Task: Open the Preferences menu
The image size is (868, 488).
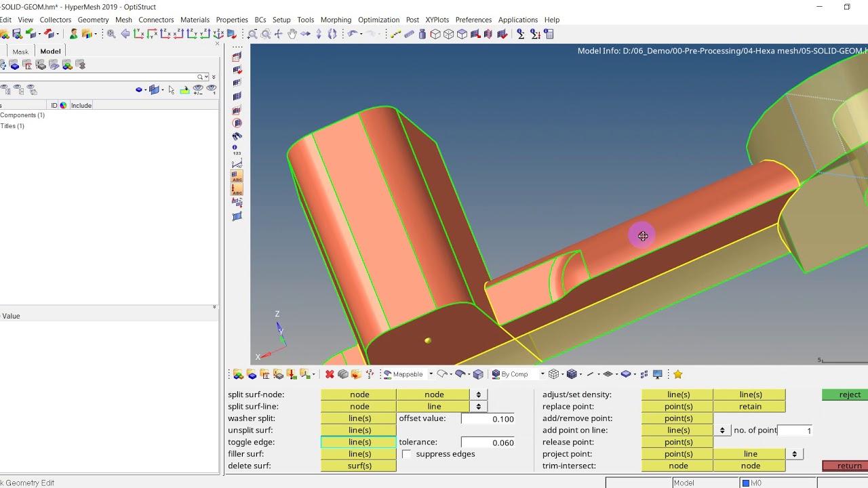Action: (x=473, y=20)
